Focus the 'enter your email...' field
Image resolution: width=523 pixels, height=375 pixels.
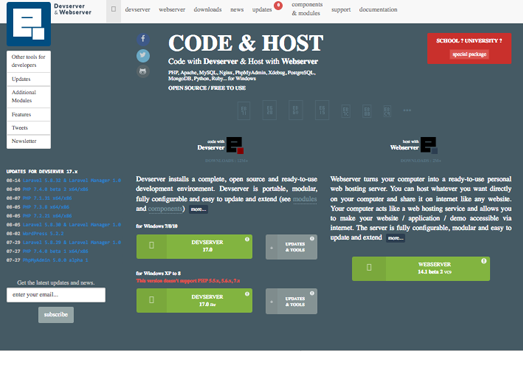click(x=56, y=295)
